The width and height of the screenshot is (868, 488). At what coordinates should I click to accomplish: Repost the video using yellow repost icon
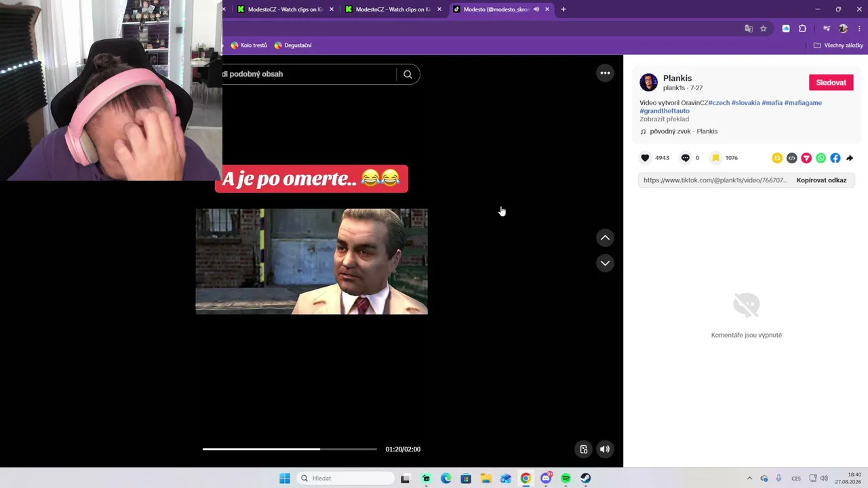click(x=777, y=158)
